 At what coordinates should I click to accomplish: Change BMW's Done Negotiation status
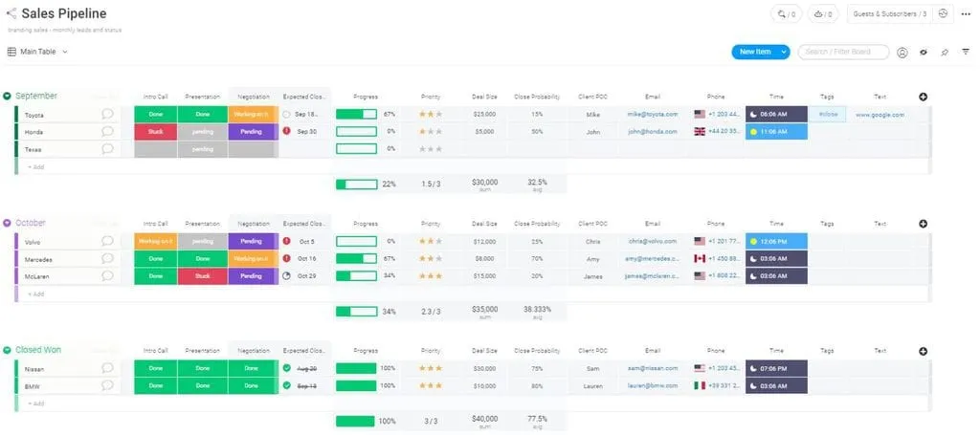[253, 385]
